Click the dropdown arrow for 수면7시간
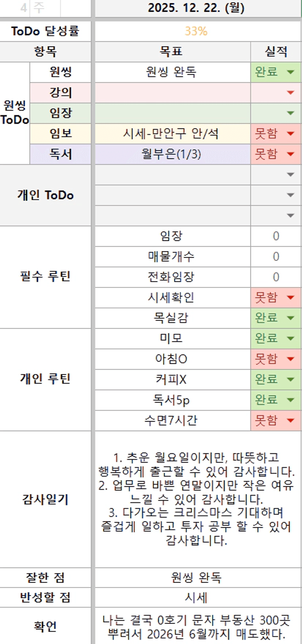This screenshot has width=302, height=644. point(291,420)
